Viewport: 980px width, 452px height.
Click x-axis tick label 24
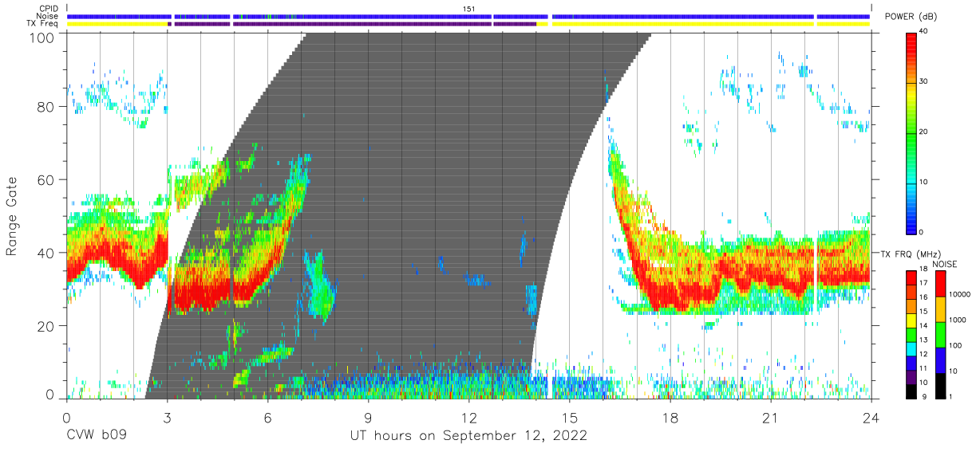(871, 419)
